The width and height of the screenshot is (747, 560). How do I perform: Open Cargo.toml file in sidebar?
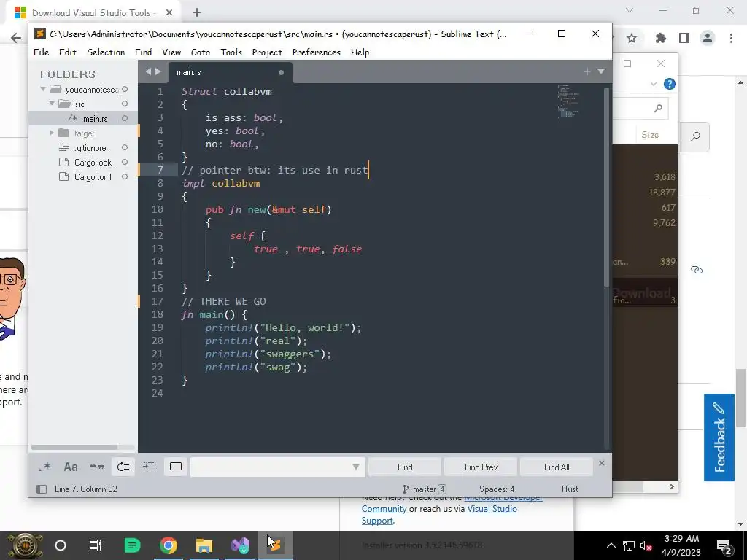(x=93, y=177)
